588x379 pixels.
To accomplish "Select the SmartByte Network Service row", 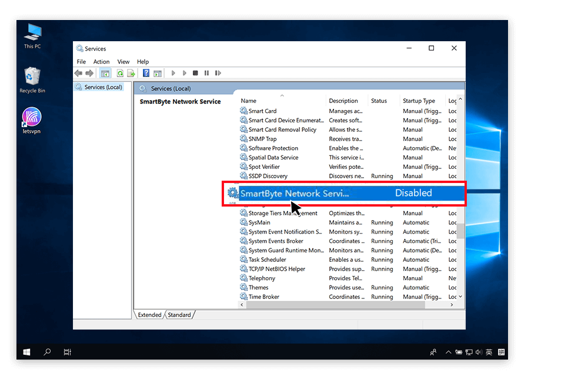I will (294, 193).
